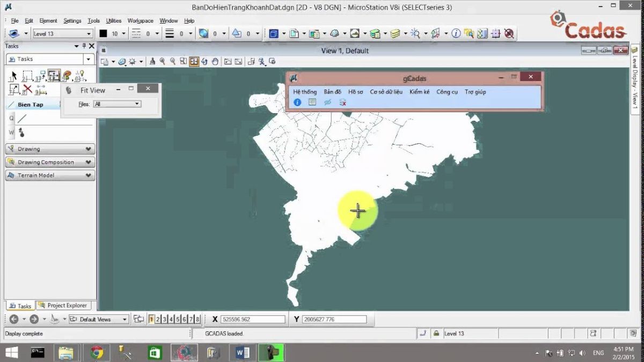Viewport: 644px width, 362px height.
Task: Select the Delete Element red X tool
Action: point(27,90)
